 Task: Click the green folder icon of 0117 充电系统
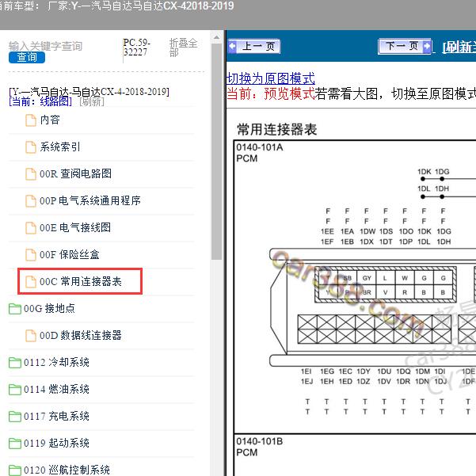(x=15, y=417)
